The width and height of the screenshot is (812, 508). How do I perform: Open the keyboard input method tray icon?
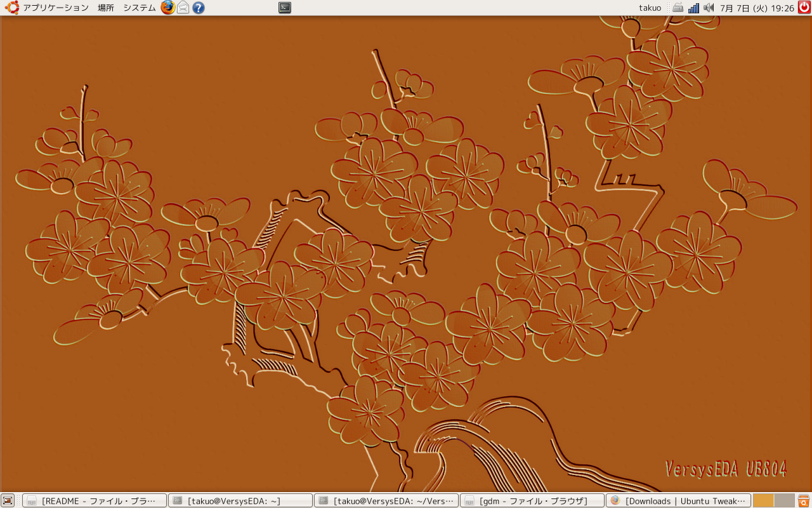click(x=678, y=8)
